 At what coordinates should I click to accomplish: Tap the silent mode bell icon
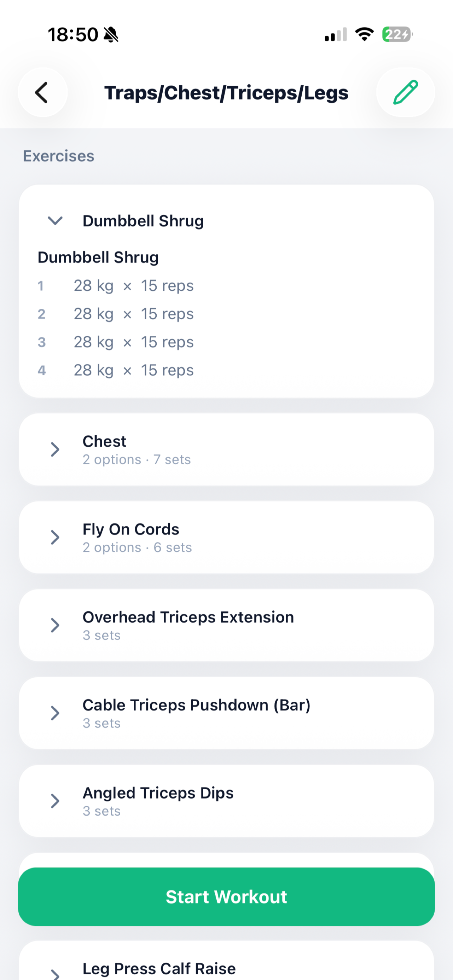click(111, 35)
